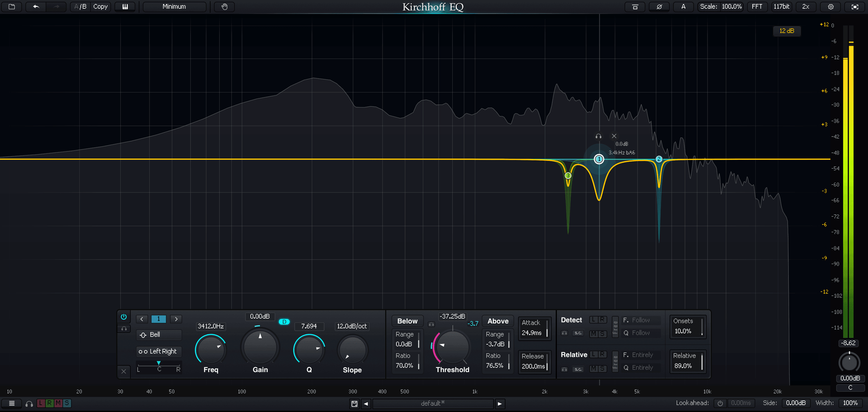Click the save preset floppy icon
Screen dimensions: 868x412
point(354,404)
